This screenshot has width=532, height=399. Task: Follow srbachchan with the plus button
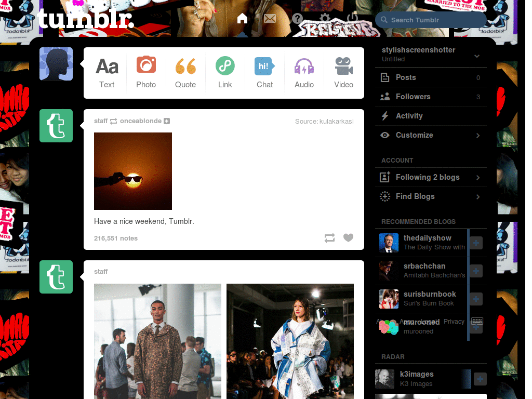(x=476, y=271)
